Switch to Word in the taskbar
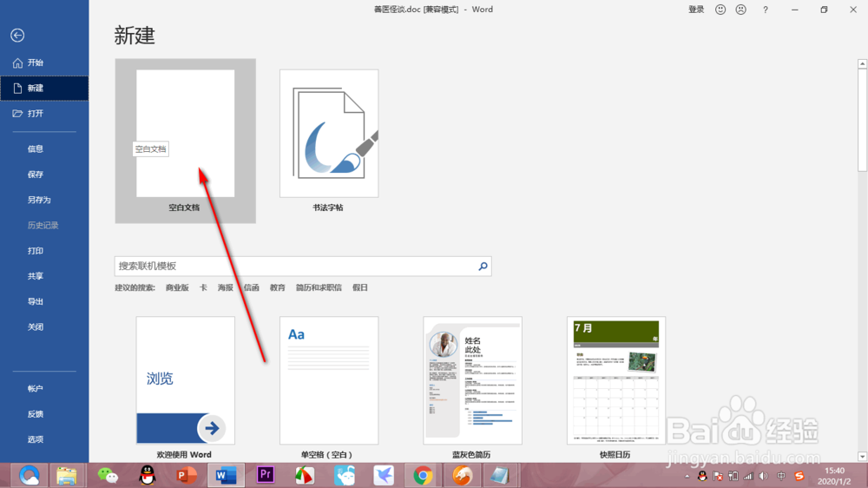The width and height of the screenshot is (868, 488). [226, 475]
